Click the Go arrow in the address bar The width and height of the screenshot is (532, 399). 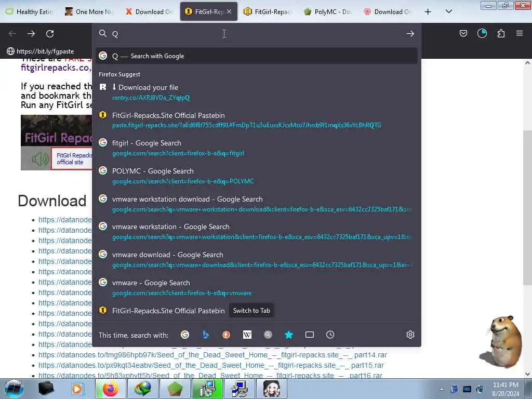coord(410,34)
